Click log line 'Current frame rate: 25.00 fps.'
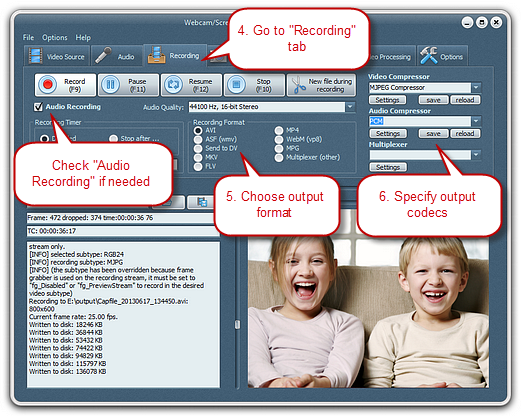The image size is (521, 416). click(x=73, y=317)
